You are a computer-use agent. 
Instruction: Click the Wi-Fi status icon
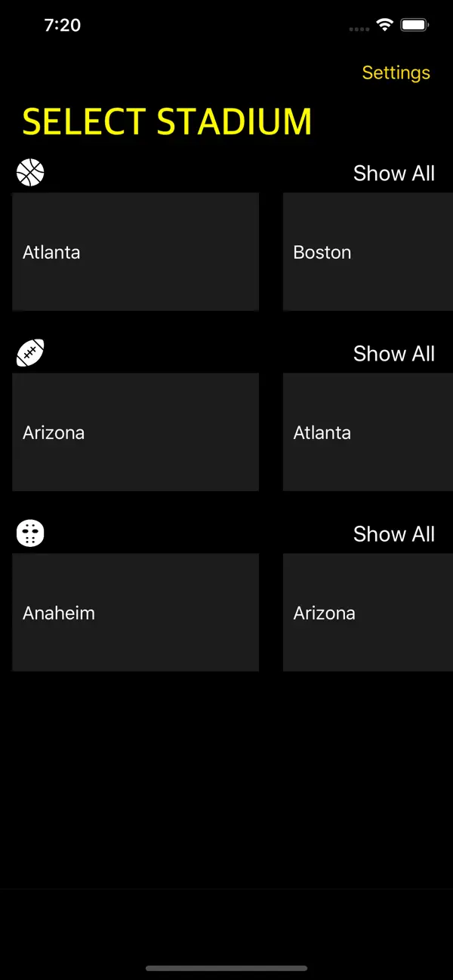[385, 24]
